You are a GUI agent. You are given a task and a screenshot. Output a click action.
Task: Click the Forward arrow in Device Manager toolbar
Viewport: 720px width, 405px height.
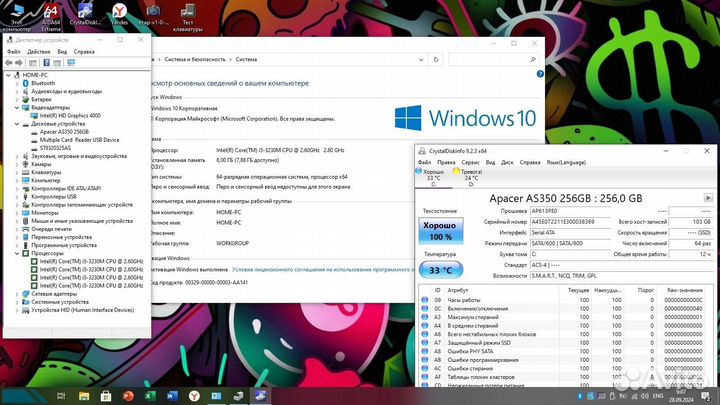[19, 63]
